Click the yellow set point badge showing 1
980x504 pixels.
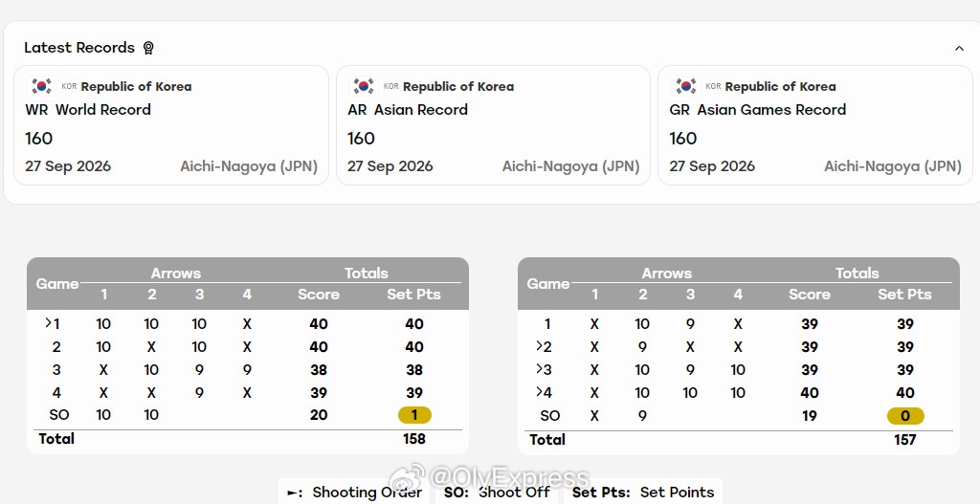[414, 415]
